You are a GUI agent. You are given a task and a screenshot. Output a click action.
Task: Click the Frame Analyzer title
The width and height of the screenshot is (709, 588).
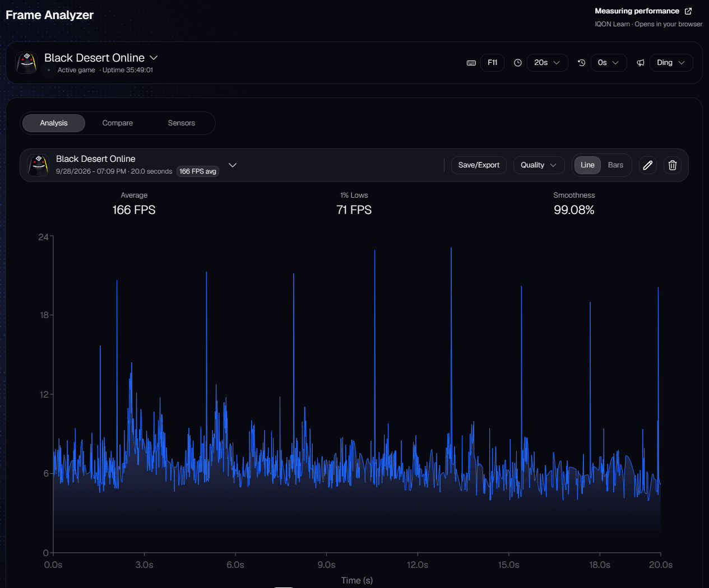point(50,15)
